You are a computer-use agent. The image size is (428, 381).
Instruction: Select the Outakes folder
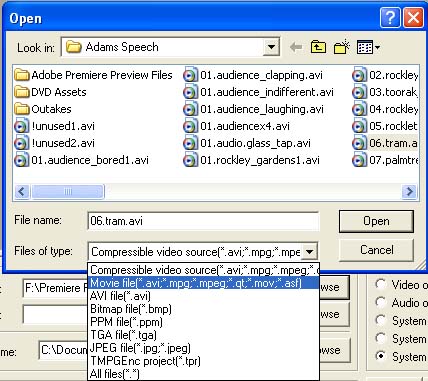43,109
